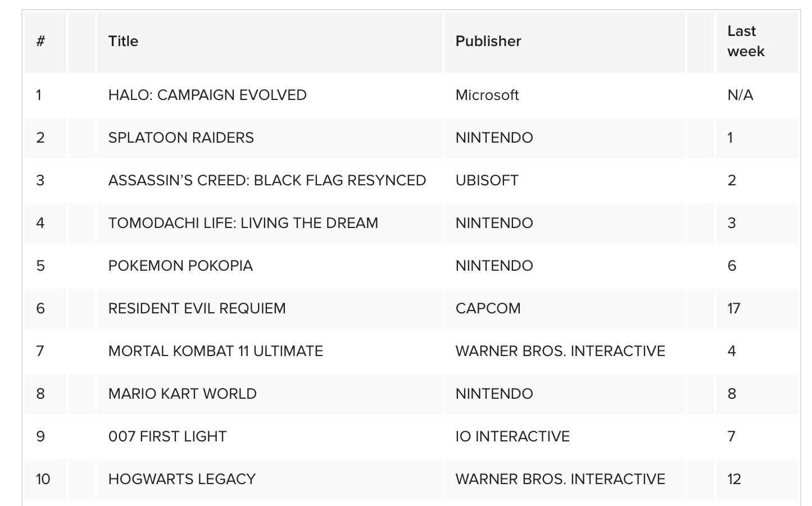The height and width of the screenshot is (506, 812).
Task: Click 007 FIRST LIGHT title
Action: pyautogui.click(x=167, y=436)
